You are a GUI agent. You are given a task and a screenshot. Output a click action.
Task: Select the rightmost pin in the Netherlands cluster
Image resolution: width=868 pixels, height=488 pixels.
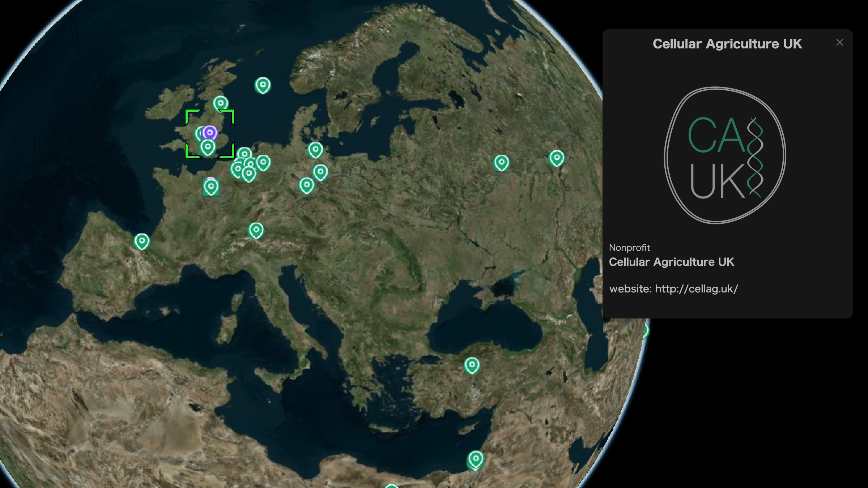click(263, 162)
